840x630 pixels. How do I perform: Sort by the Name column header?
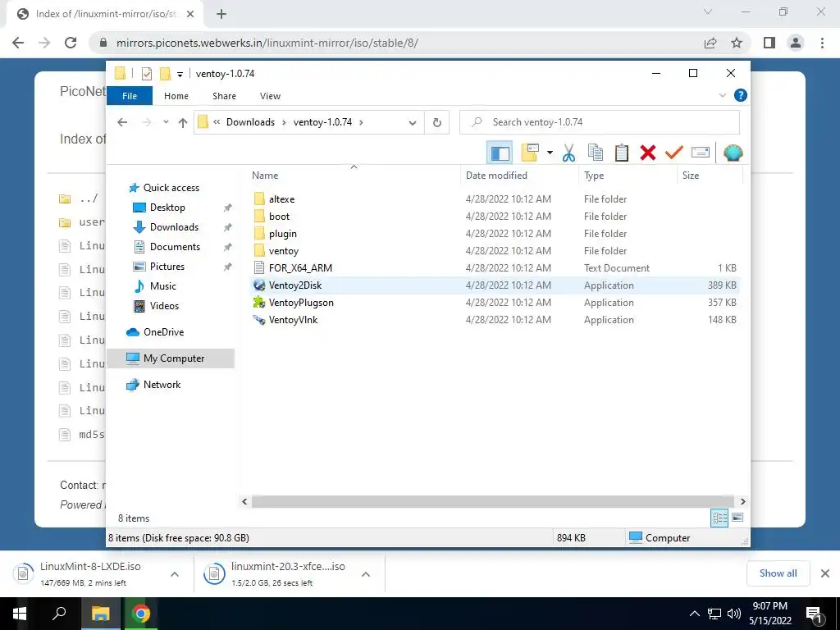(354, 176)
